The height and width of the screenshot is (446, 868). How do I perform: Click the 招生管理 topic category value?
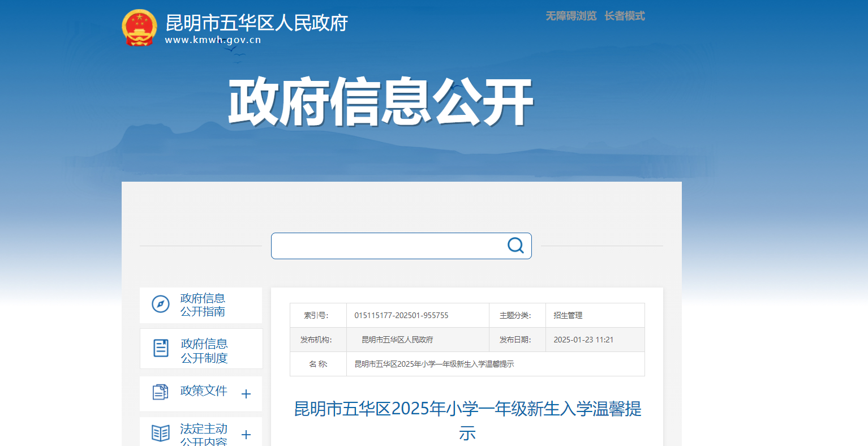(x=568, y=315)
